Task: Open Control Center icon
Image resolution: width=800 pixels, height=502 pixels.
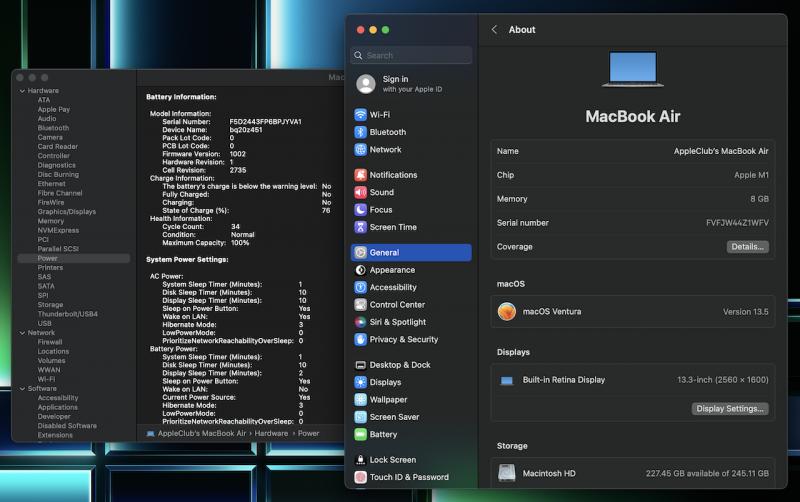Action: pos(360,305)
